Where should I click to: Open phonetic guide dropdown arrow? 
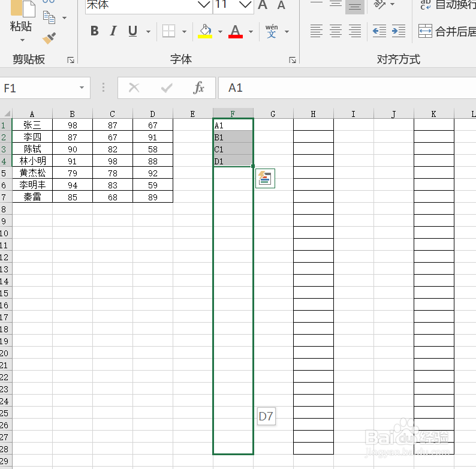point(287,32)
